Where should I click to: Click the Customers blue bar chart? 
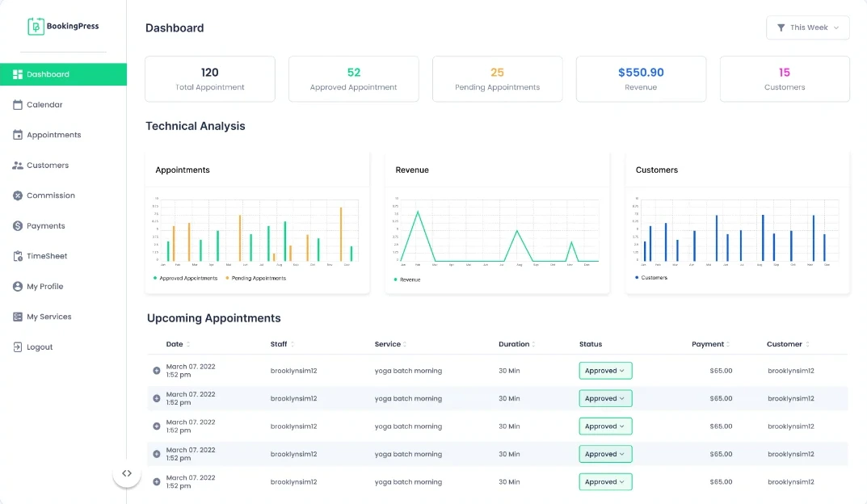(x=737, y=232)
